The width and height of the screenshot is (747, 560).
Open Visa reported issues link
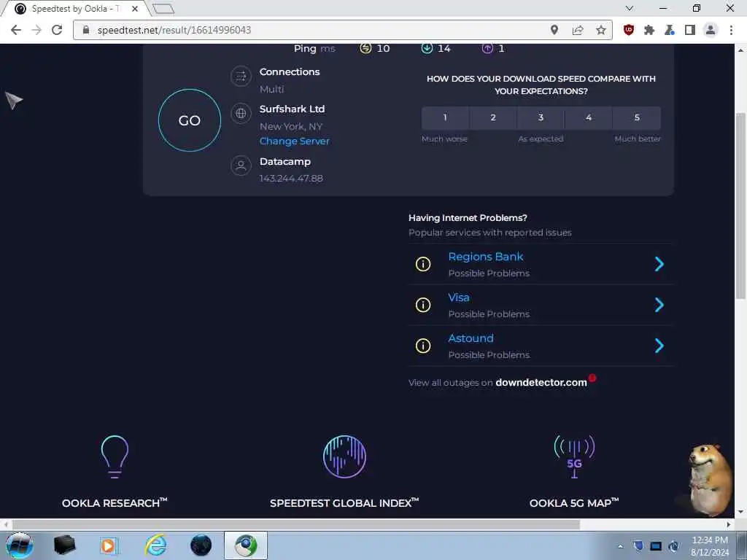[x=459, y=297]
